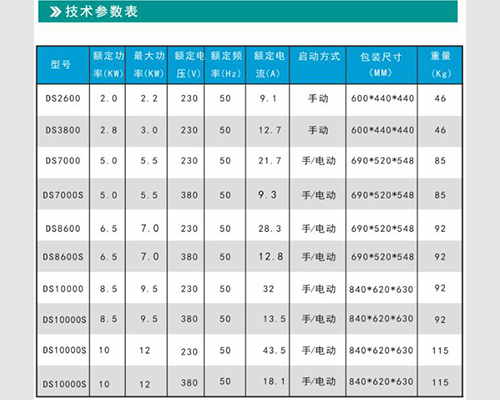
Task: Click the 12.7 rated current value
Action: pos(270,130)
